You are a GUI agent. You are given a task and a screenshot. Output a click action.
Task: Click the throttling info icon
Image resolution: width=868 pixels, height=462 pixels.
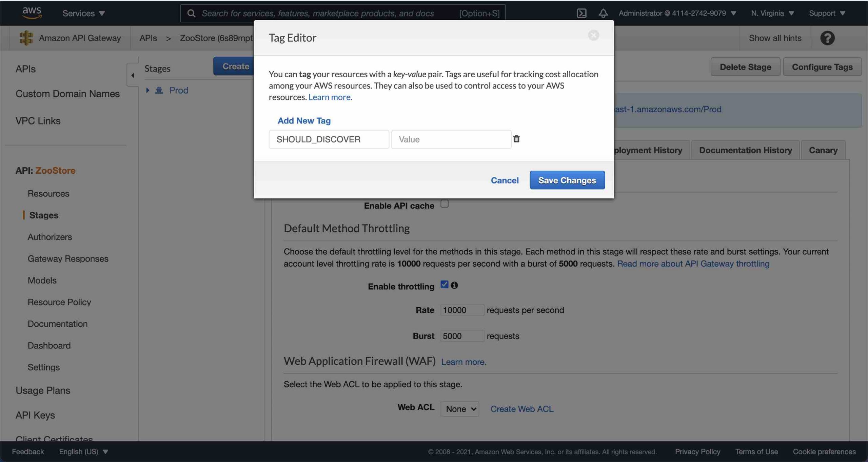(x=454, y=285)
